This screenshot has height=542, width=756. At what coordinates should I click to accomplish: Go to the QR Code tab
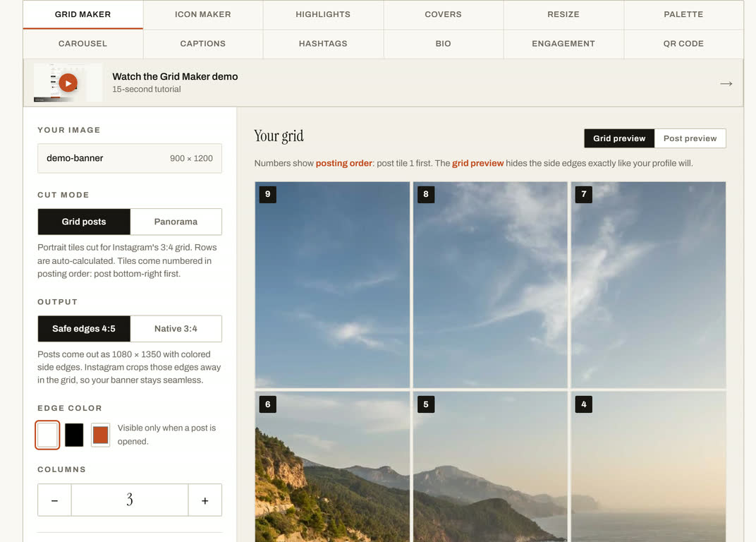[683, 44]
